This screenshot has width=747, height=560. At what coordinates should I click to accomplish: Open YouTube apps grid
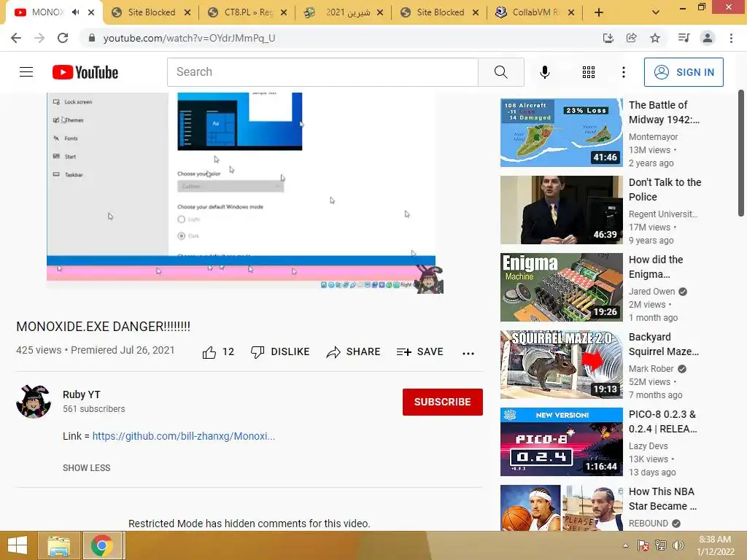589,72
